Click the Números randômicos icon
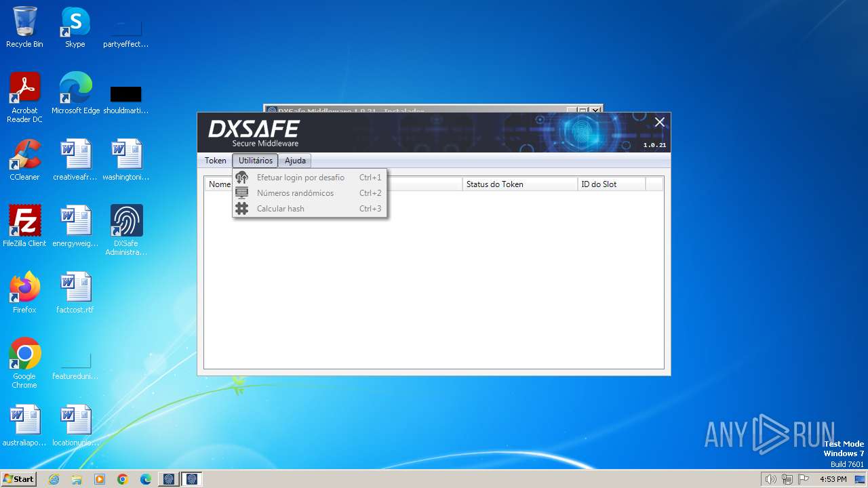The image size is (868, 488). tap(242, 193)
